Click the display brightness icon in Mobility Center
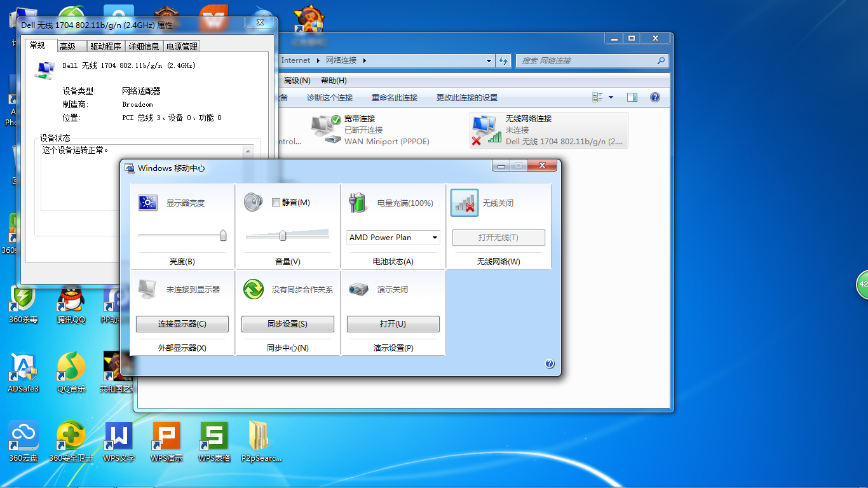 click(148, 203)
